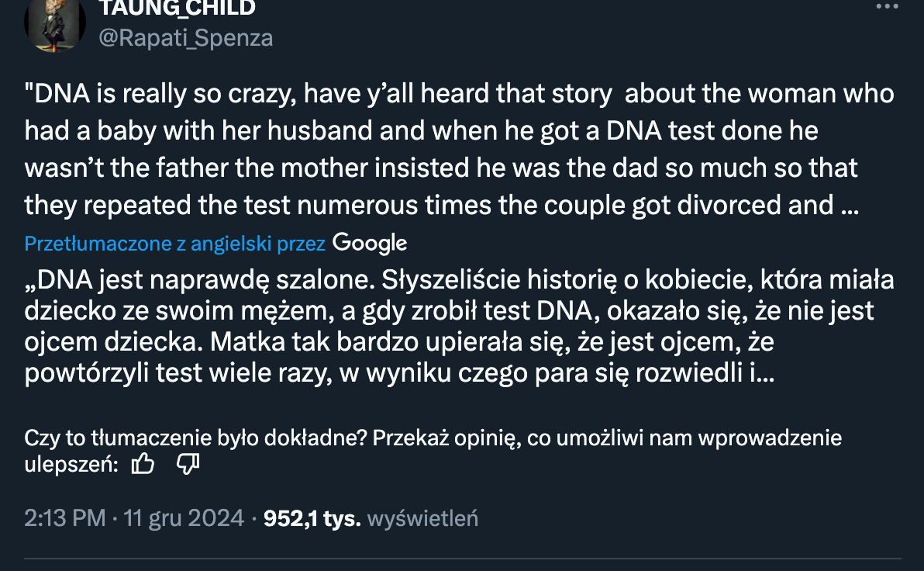Click the TAUNG_CHILD display name
The width and height of the screenshot is (924, 571).
177,9
